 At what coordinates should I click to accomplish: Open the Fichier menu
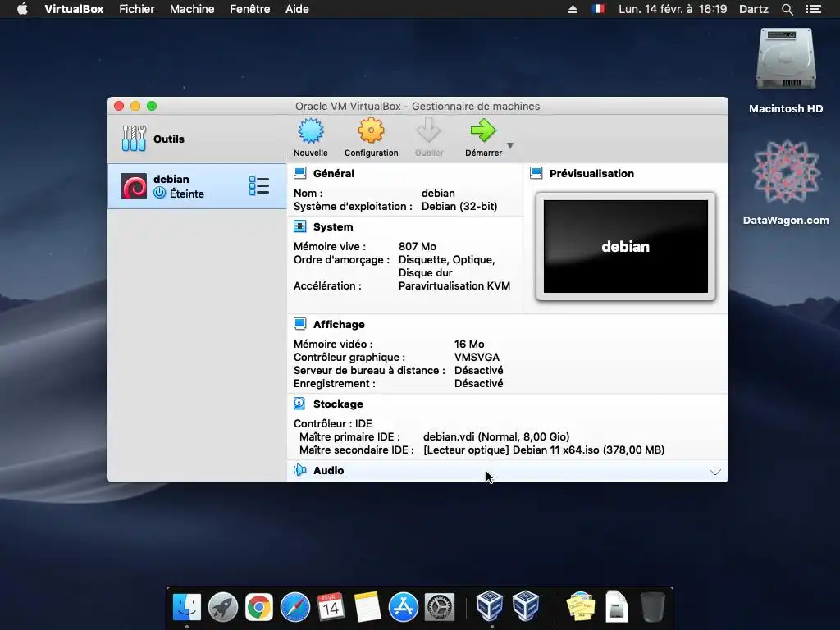(x=137, y=9)
